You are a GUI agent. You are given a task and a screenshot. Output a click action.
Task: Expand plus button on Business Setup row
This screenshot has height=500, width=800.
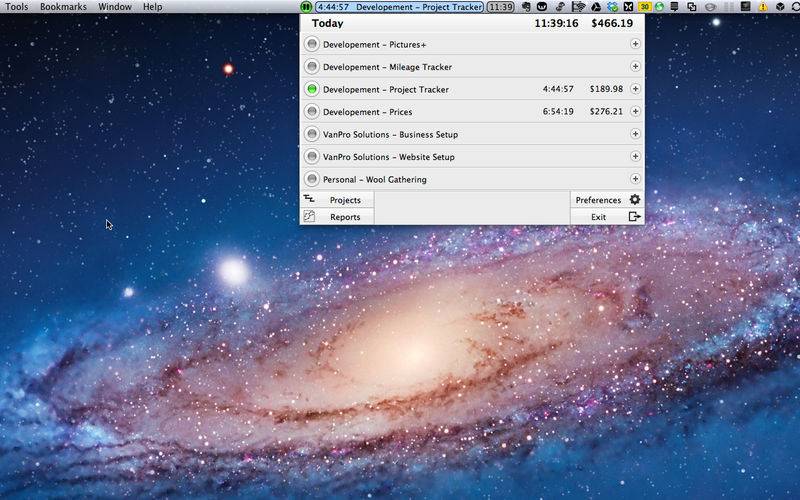point(635,134)
